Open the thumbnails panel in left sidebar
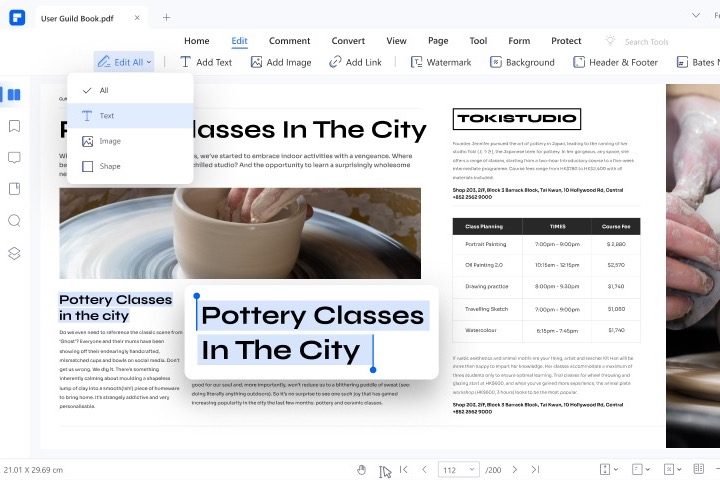 [x=14, y=95]
